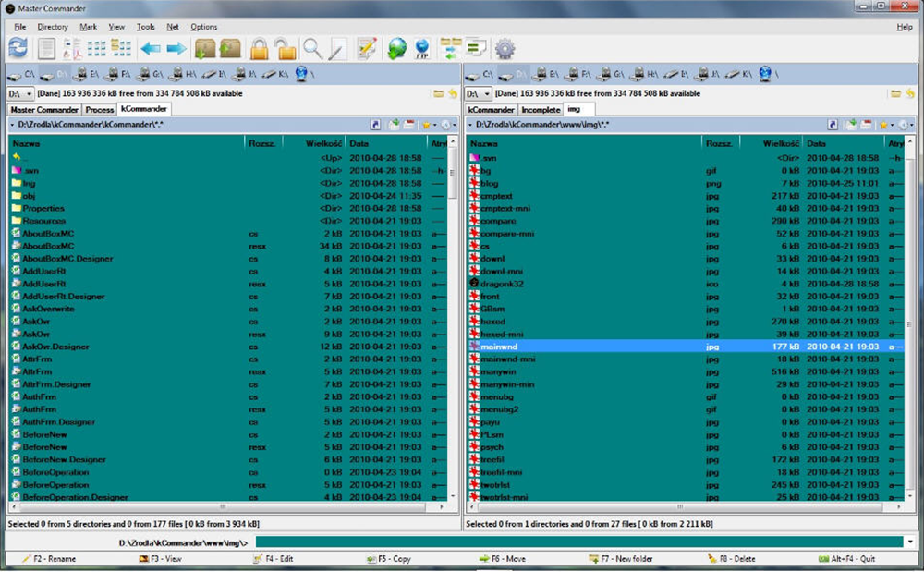Viewport: 924px width, 572px height.
Task: Switch to the brief list view icon
Action: [96, 48]
